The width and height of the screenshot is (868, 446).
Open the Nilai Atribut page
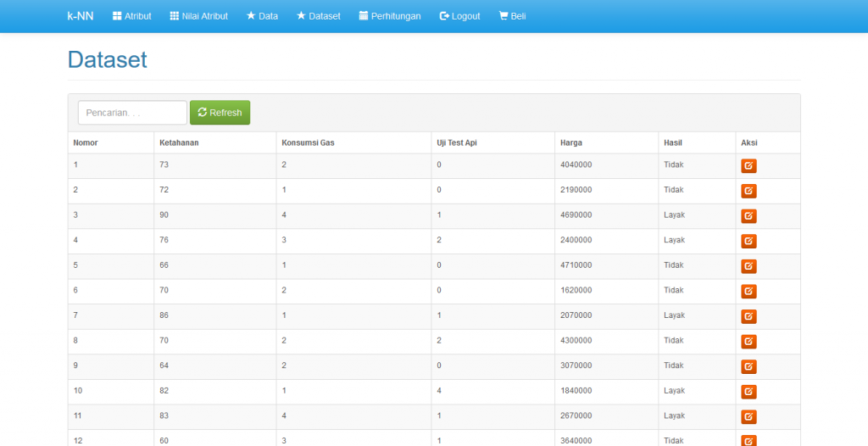(x=198, y=16)
